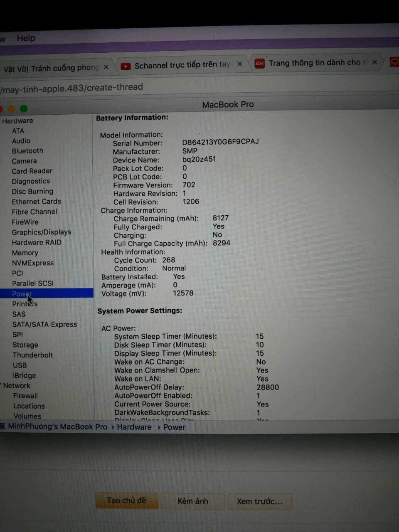Select Printers in the sidebar
Viewport: 399px width, 532px height.
(x=25, y=304)
